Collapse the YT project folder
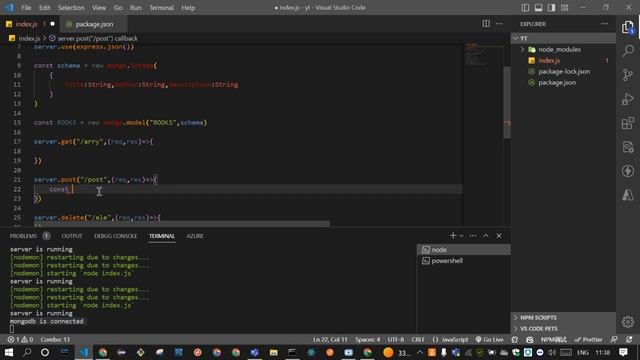The height and width of the screenshot is (360, 640). [x=563, y=38]
